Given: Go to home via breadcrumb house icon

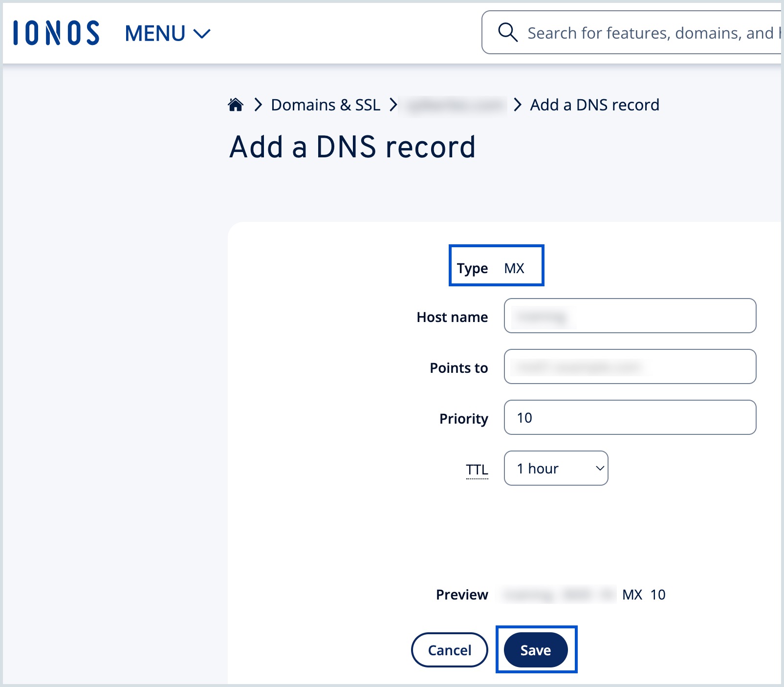Looking at the screenshot, I should 236,105.
